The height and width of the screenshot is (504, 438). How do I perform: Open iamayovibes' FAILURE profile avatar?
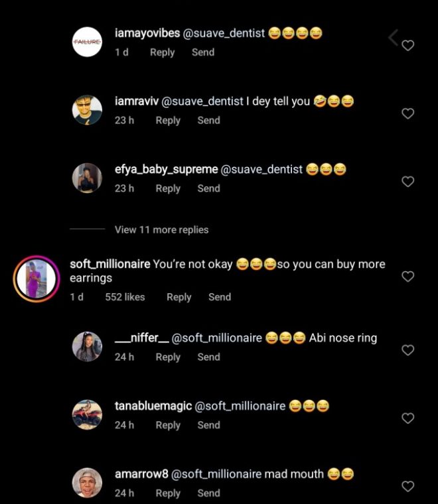click(x=87, y=41)
